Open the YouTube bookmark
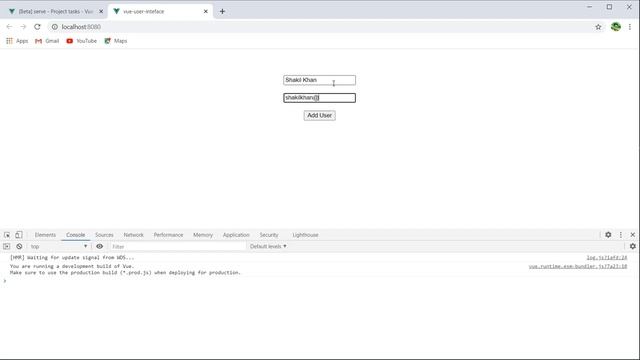This screenshot has height=360, width=640. tap(82, 41)
